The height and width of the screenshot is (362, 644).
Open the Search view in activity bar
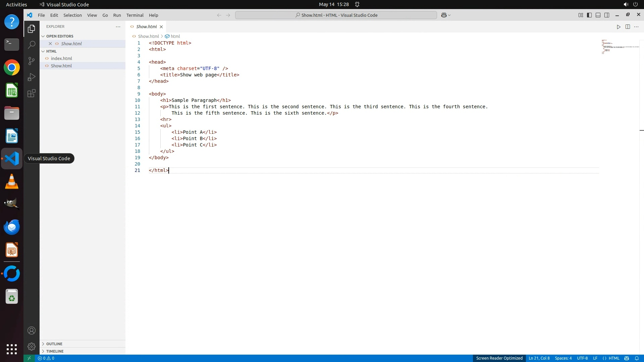pyautogui.click(x=32, y=45)
